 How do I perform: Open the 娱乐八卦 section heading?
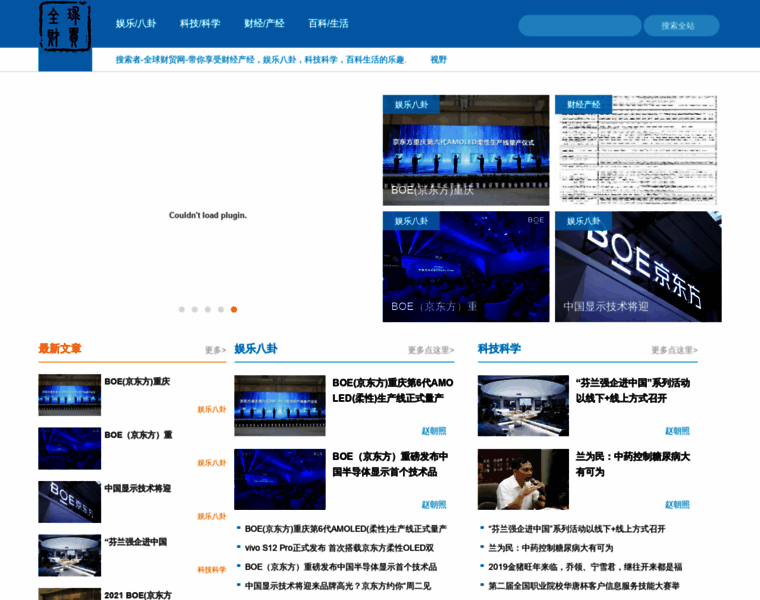256,348
